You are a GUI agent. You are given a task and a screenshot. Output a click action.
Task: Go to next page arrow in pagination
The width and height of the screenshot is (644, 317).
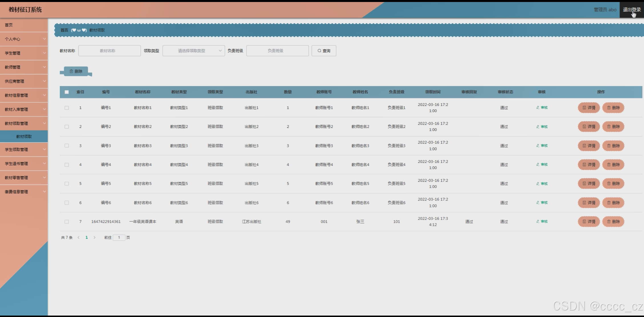click(94, 237)
